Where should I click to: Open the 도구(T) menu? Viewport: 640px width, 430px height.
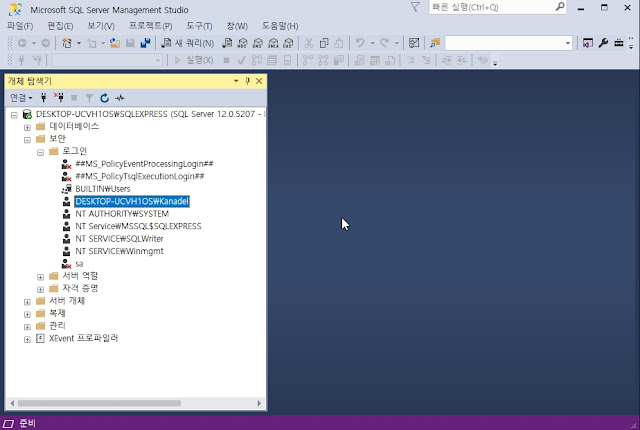coord(199,26)
